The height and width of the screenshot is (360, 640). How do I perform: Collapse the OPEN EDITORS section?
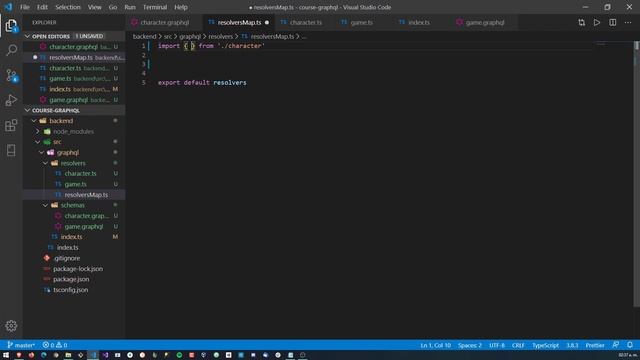27,36
